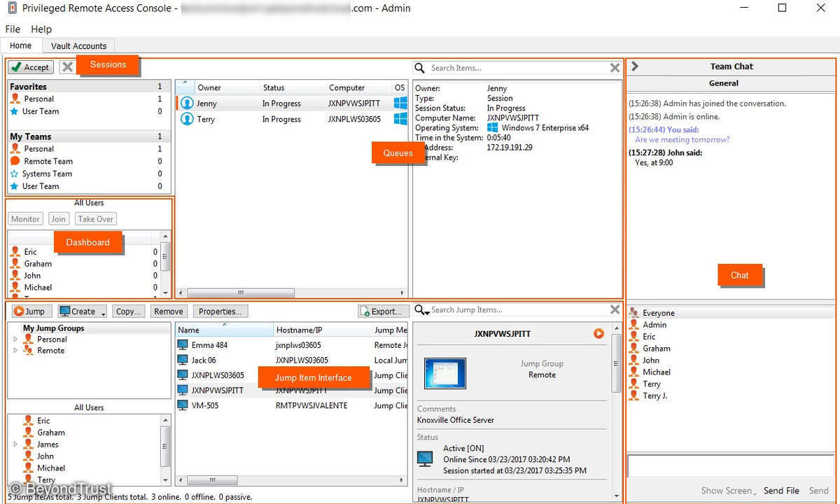Image resolution: width=840 pixels, height=504 pixels.
Task: Select Michael in dashboard user list
Action: tap(84, 288)
